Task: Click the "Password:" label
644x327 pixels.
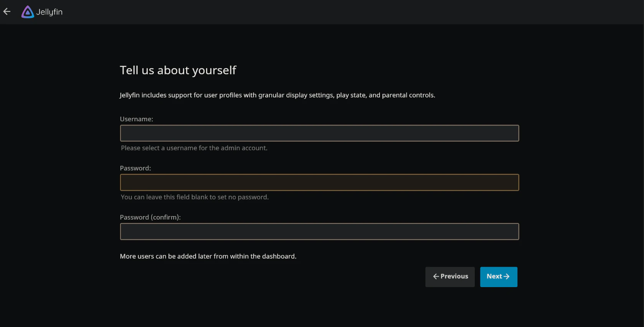Action: tap(135, 168)
